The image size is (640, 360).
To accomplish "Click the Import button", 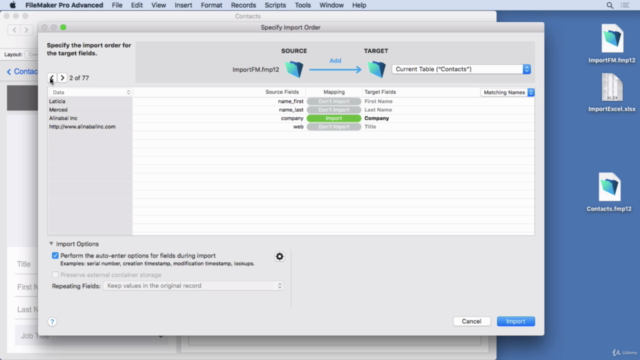I will pyautogui.click(x=516, y=321).
